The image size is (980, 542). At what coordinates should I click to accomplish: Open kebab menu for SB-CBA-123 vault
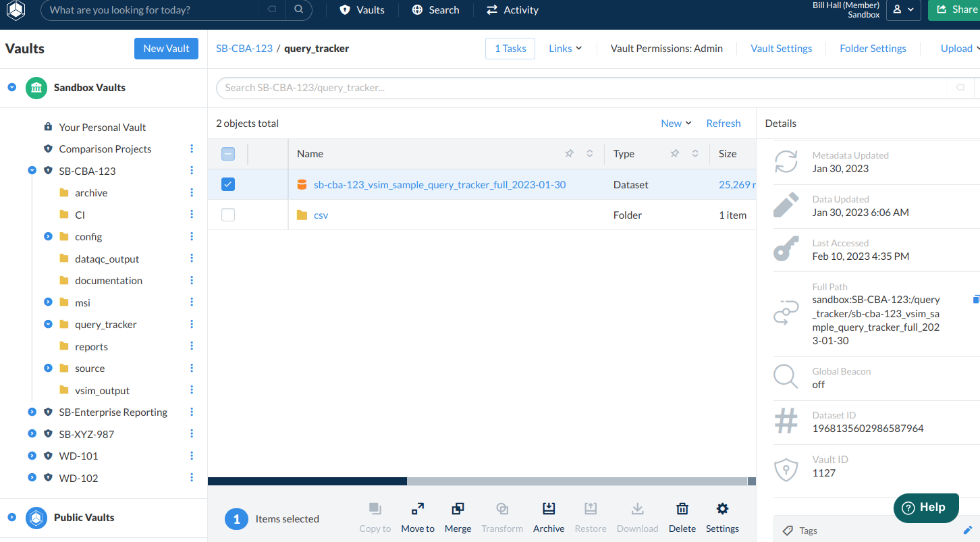point(192,171)
